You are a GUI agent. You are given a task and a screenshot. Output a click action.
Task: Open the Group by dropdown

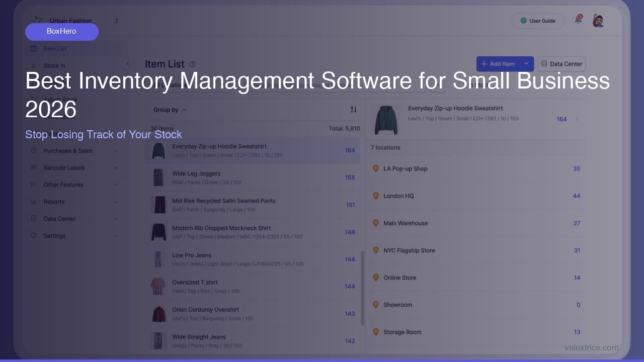pyautogui.click(x=170, y=110)
